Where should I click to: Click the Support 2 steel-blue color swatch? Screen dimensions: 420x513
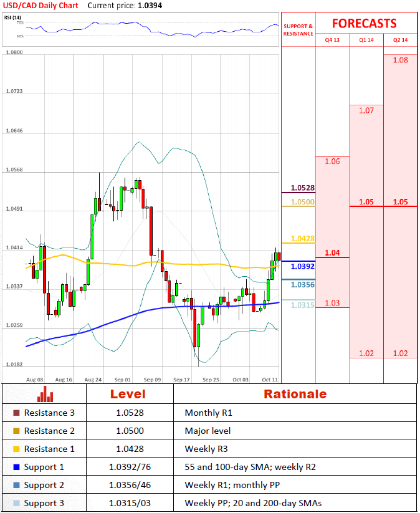[16, 485]
